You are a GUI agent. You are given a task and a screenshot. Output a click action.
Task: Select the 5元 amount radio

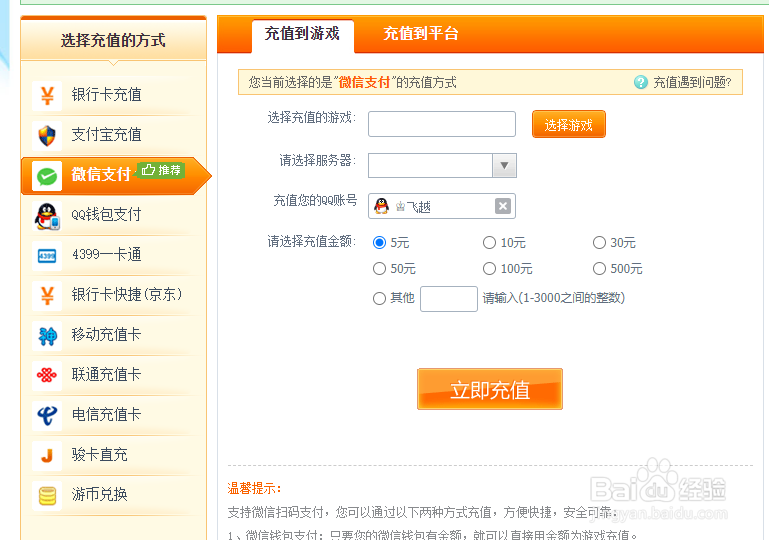[379, 243]
